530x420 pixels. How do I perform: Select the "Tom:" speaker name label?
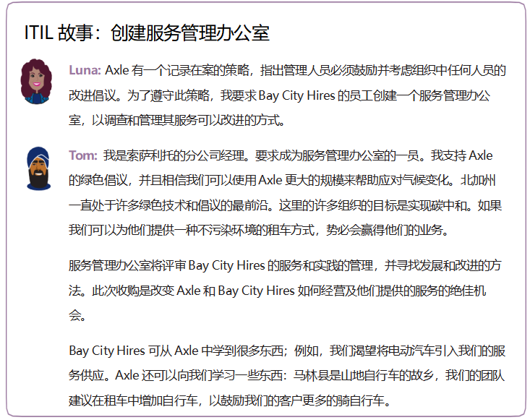click(x=83, y=155)
